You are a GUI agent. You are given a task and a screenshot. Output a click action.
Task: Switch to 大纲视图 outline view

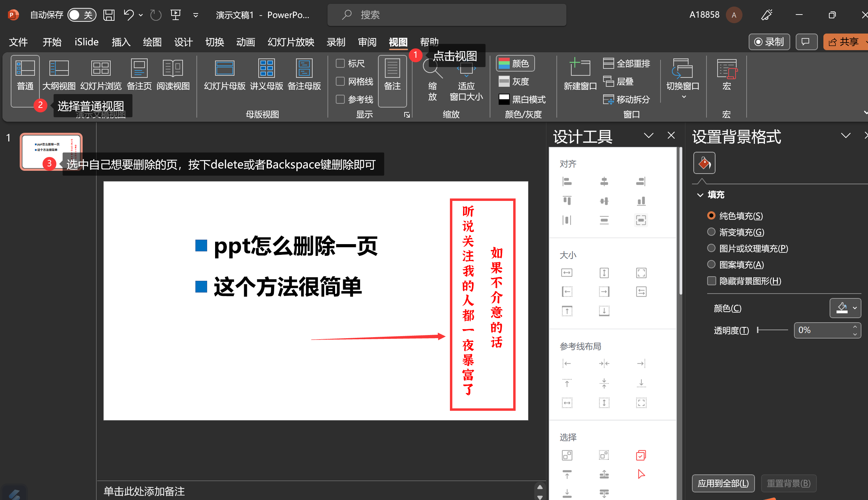[58, 74]
